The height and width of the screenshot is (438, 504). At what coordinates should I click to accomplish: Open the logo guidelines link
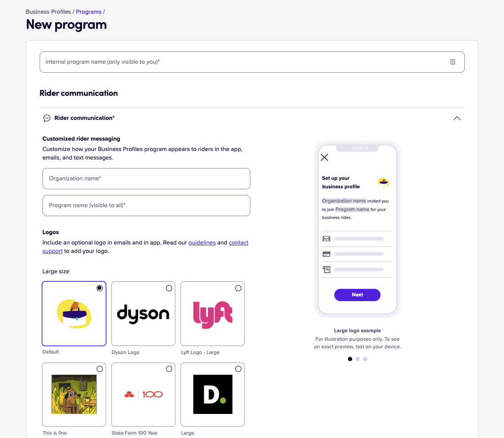click(202, 242)
